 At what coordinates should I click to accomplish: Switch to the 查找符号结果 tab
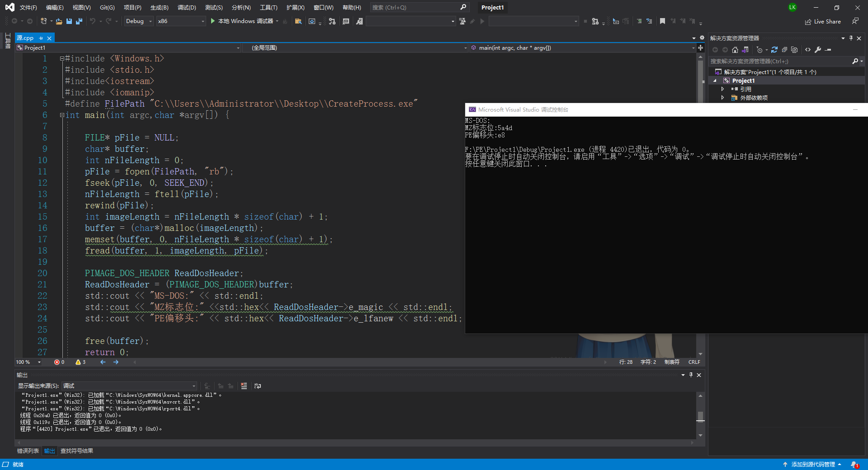(77, 451)
